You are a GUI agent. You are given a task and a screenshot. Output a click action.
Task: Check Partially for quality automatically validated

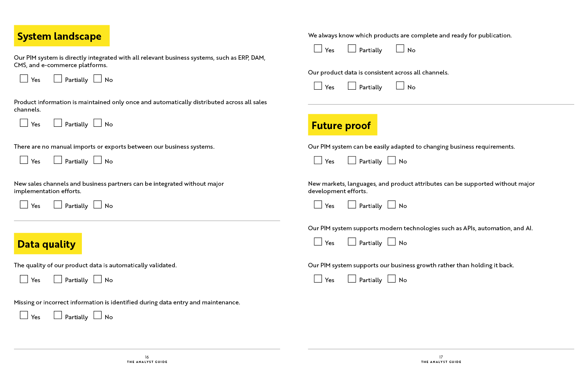[58, 279]
